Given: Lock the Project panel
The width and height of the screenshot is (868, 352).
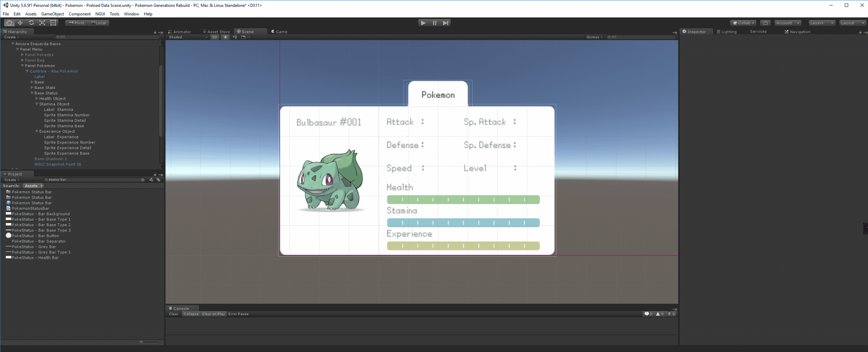Looking at the screenshot, I should point(155,174).
